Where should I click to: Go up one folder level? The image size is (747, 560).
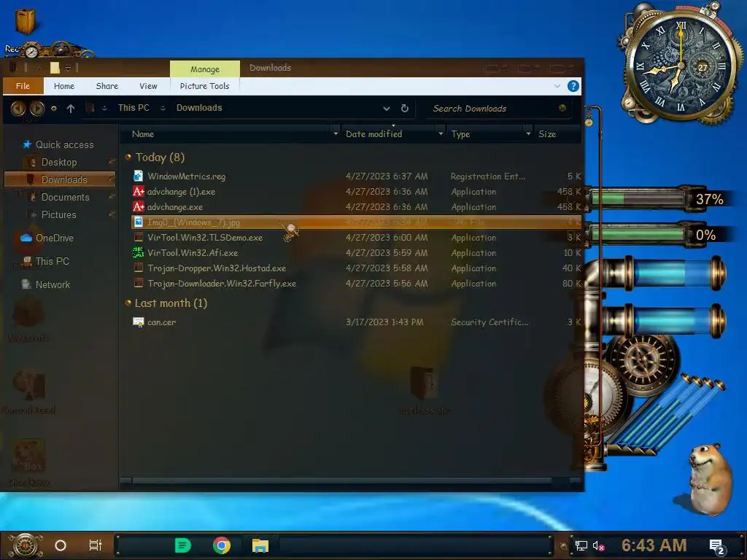point(71,109)
